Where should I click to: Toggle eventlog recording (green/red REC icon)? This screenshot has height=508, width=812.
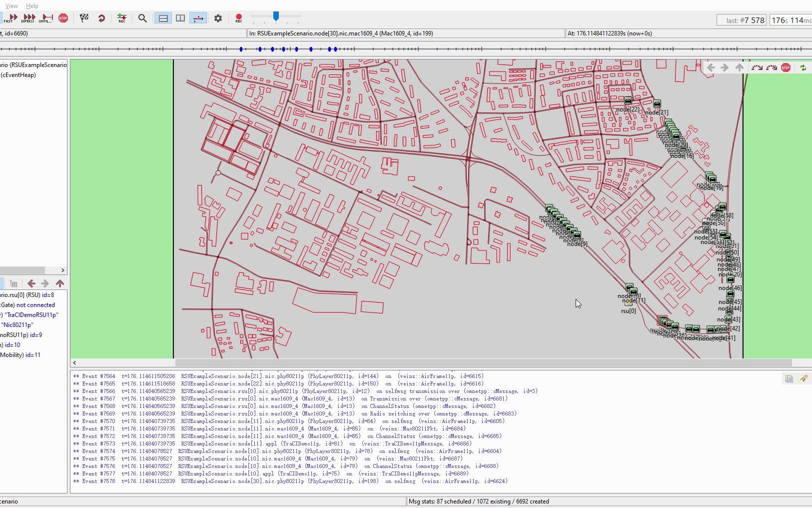click(121, 18)
